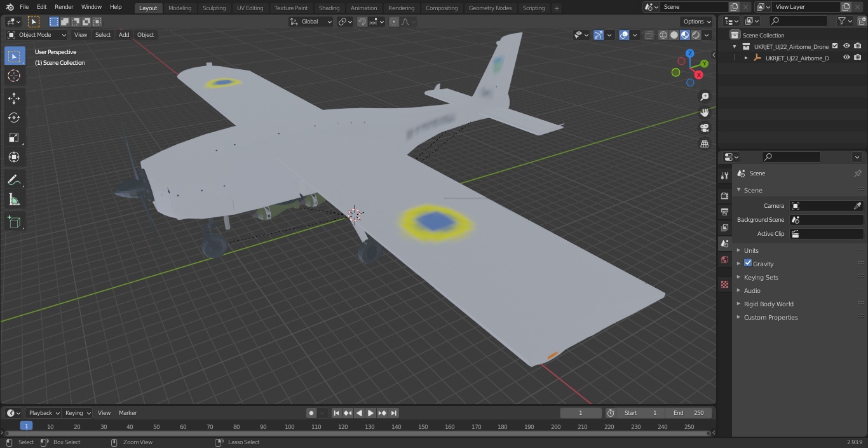Select the Measure tool
Screen dimensions: 868x448
coord(14,200)
